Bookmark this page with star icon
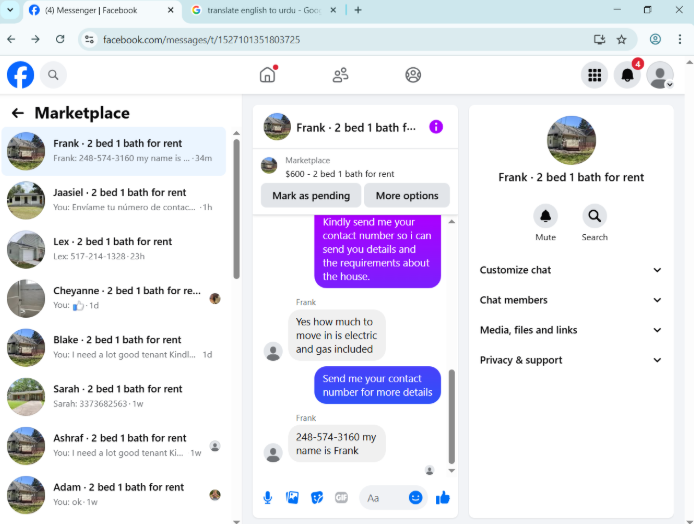Image resolution: width=694 pixels, height=524 pixels. point(621,39)
